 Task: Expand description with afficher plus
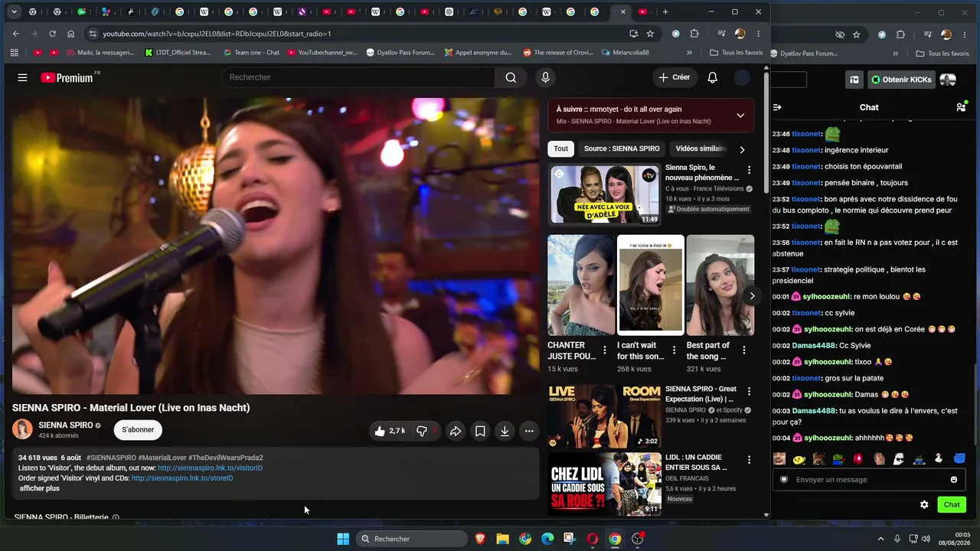[x=39, y=488]
